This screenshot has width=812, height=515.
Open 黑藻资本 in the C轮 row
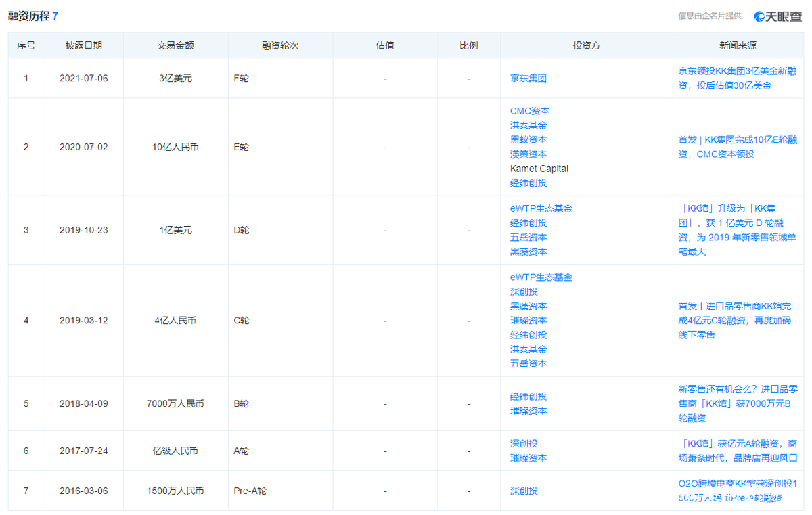(x=528, y=306)
